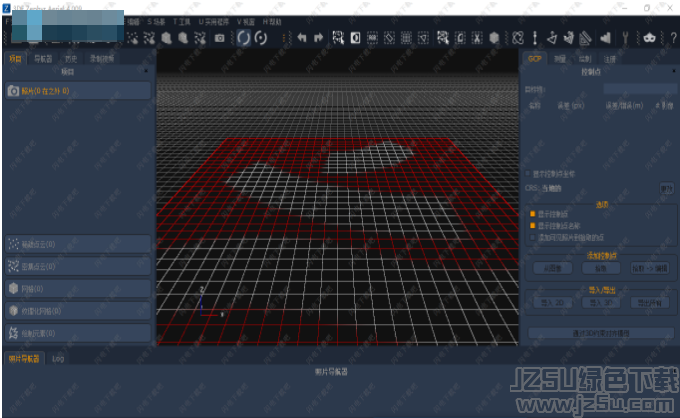
Task: Click the 拾取 button
Action: 601,268
